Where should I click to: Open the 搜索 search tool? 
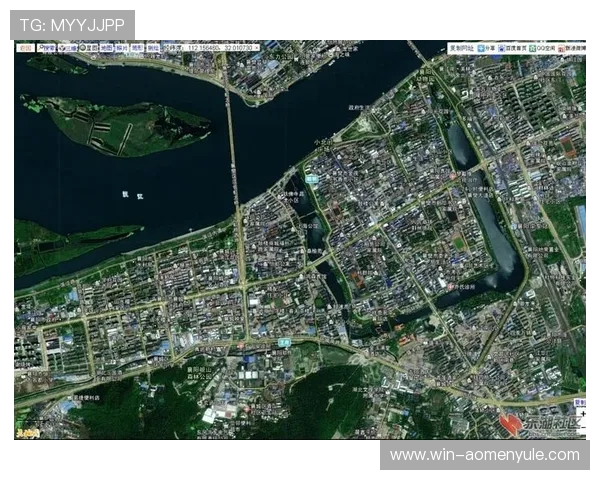pyautogui.click(x=45, y=47)
